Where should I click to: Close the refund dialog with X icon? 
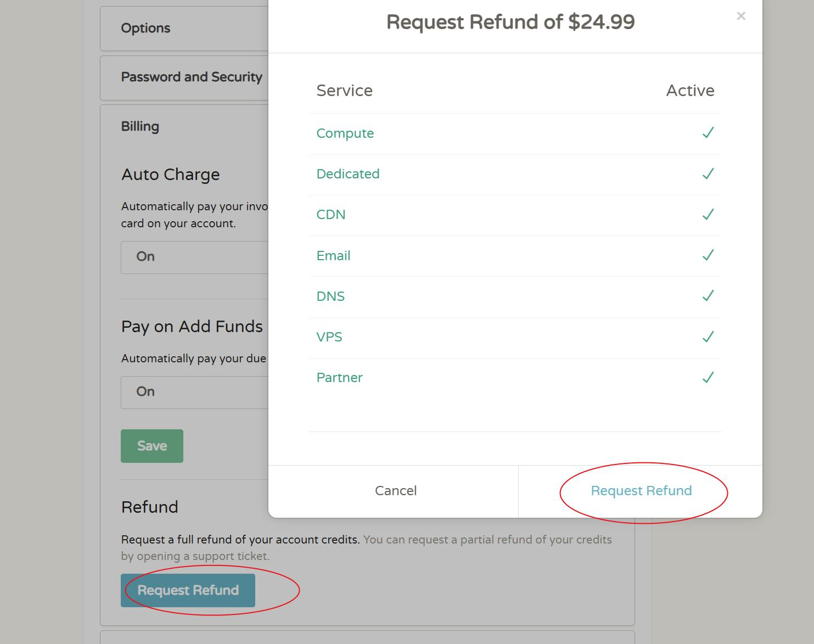coord(741,16)
